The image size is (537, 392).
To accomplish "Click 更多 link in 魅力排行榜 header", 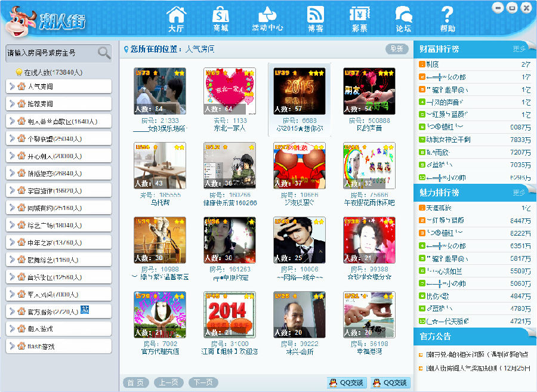I will pos(519,193).
